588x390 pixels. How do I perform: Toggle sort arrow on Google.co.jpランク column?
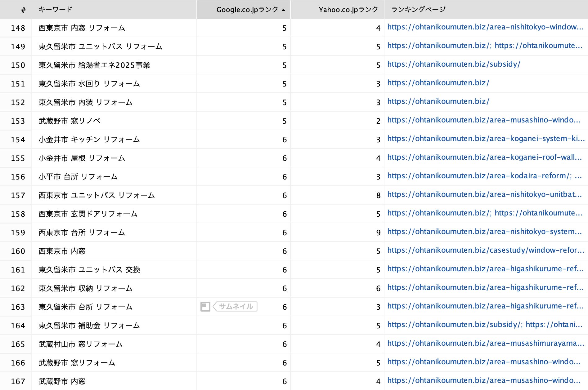[283, 10]
